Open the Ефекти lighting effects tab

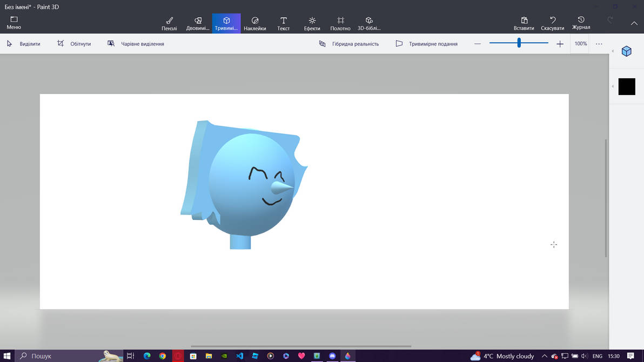[x=312, y=23]
